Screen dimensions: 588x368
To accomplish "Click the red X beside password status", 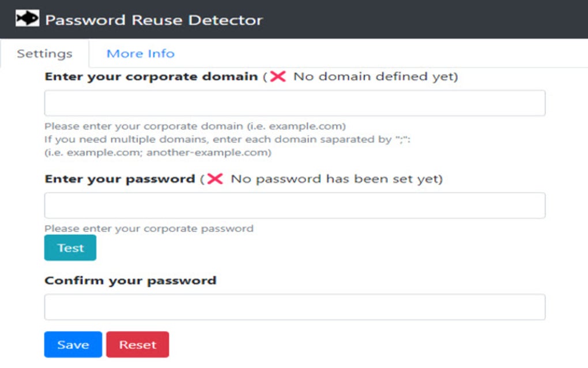I will [x=215, y=179].
